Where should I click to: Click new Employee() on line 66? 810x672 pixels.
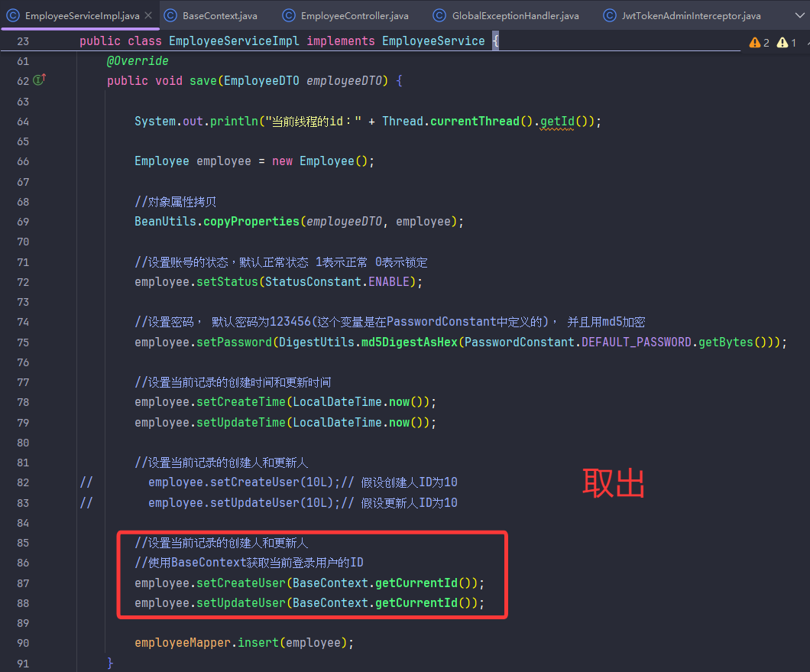[319, 161]
